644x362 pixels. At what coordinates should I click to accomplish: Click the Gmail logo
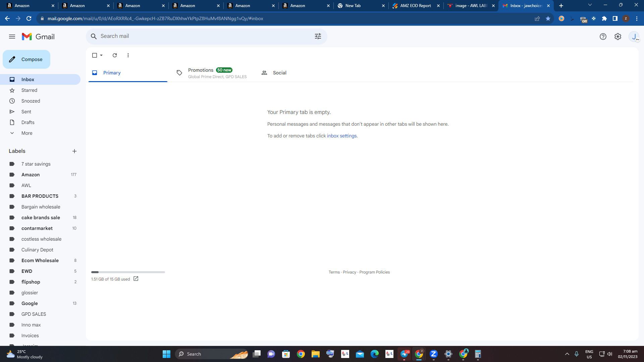pos(38,37)
